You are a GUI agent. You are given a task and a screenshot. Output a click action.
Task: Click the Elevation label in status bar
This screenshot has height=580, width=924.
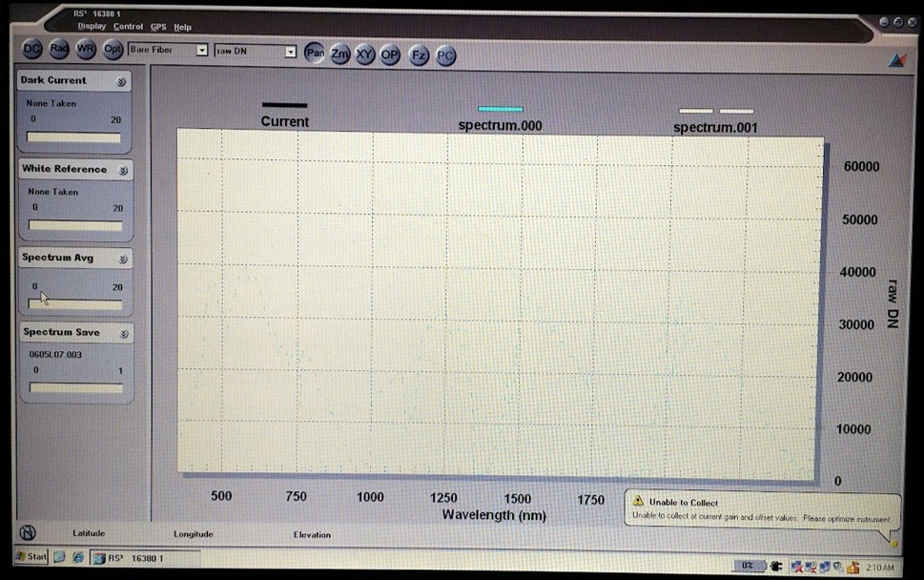[x=313, y=534]
